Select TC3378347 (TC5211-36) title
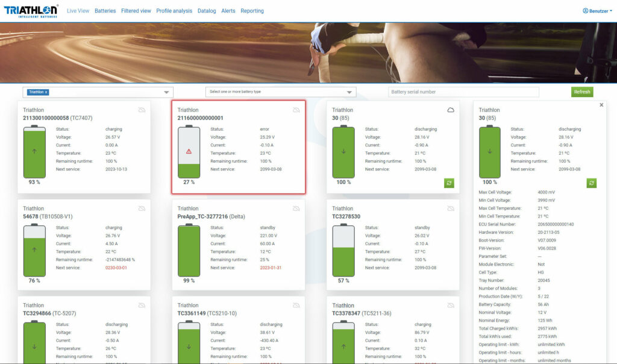This screenshot has height=364, width=617. coord(362,313)
